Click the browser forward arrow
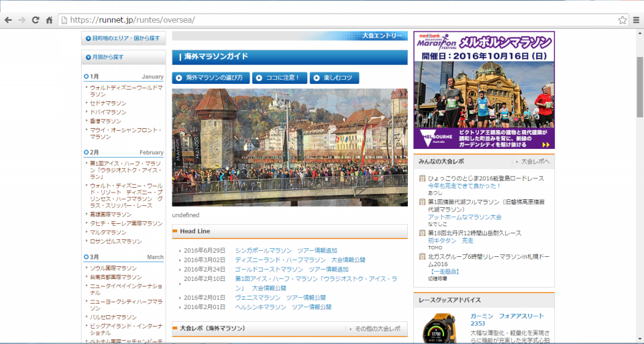644x344 pixels. (x=21, y=19)
